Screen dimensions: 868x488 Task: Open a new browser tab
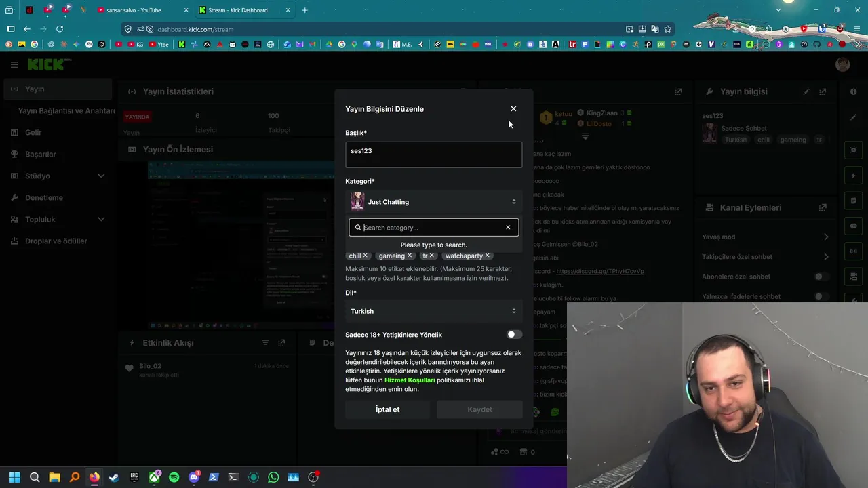pyautogui.click(x=304, y=10)
